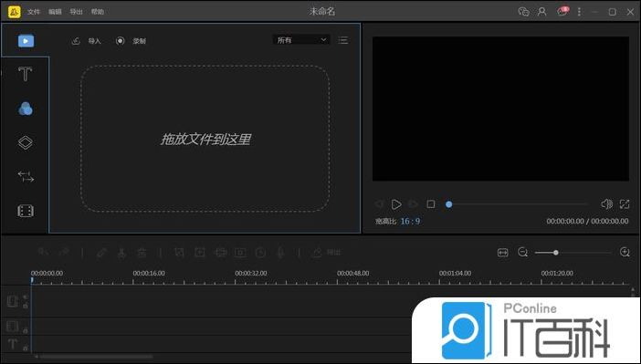Toggle the lock on the overlay track
Viewport: 641px width, 364px height.
coord(26,330)
